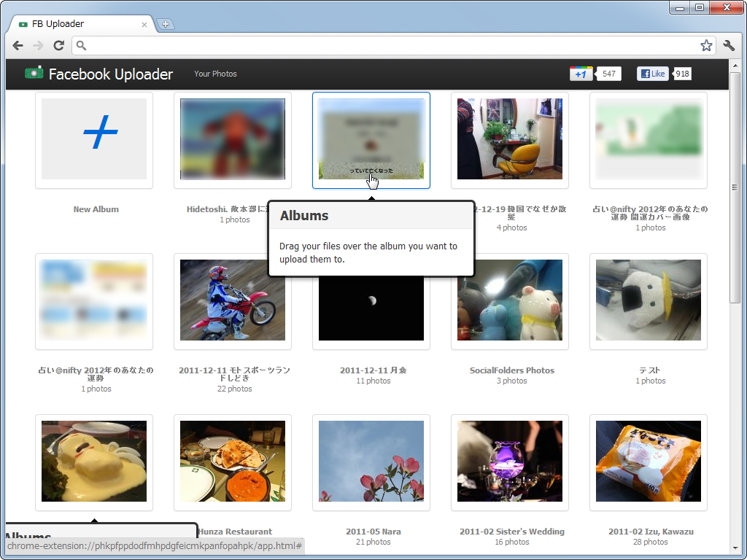This screenshot has width=747, height=560.
Task: Click the camera icon in the Facebook Uploader logo
Action: click(34, 73)
